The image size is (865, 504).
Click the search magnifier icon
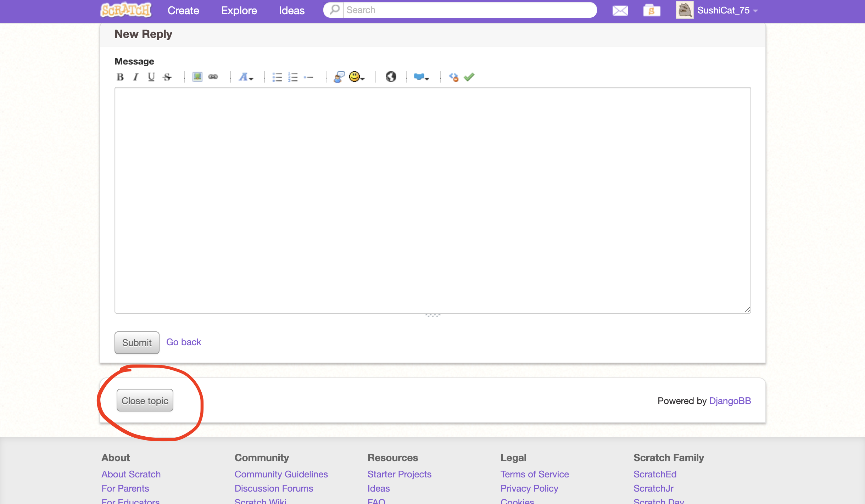pyautogui.click(x=334, y=10)
